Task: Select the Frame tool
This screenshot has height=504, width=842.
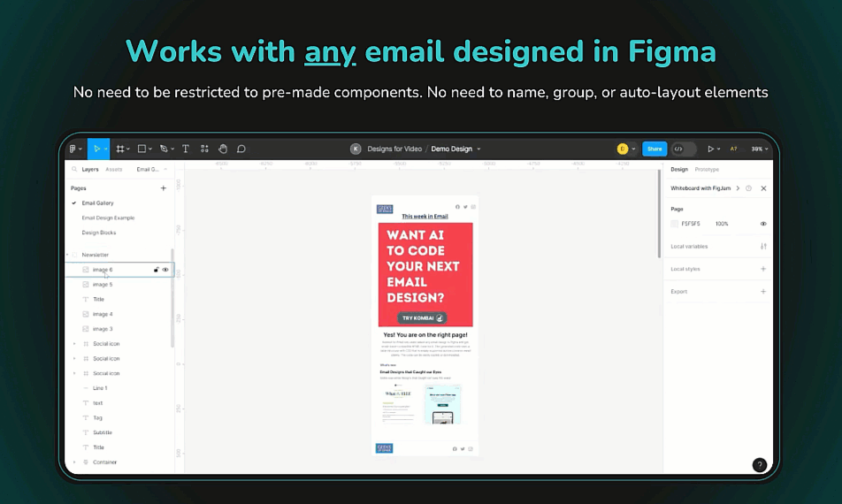Action: pos(120,149)
